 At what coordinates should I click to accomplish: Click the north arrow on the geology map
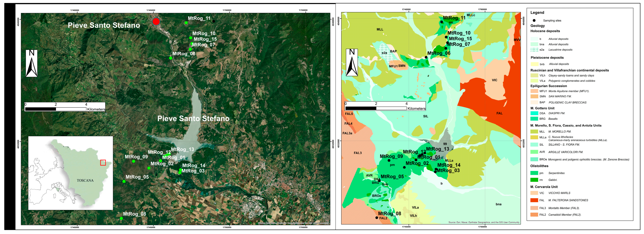pyautogui.click(x=352, y=62)
